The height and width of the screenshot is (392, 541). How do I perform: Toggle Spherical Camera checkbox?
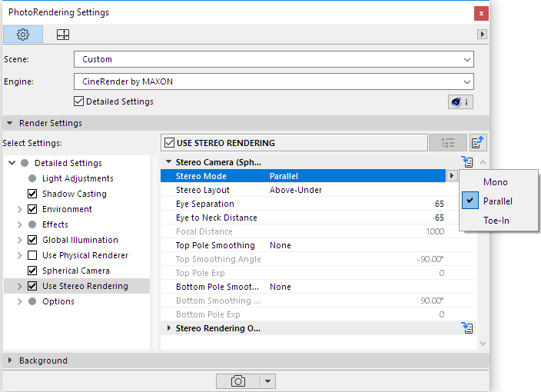[x=32, y=271]
